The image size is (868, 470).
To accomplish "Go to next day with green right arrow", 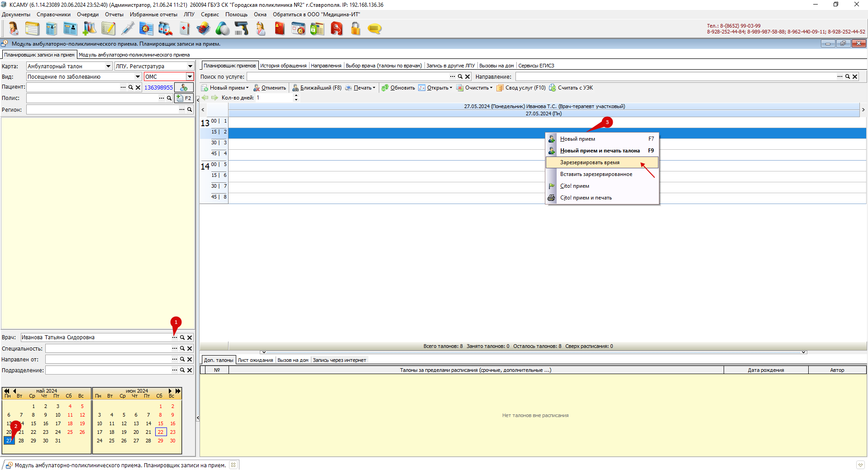I will 215,98.
